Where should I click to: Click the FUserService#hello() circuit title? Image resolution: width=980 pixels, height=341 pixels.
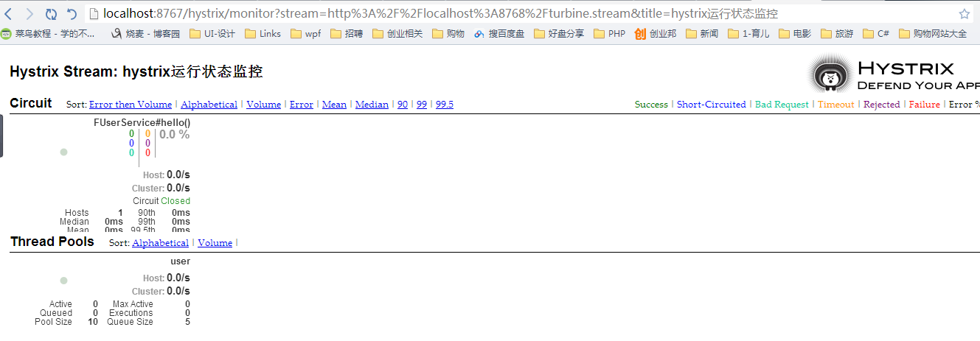click(x=142, y=122)
